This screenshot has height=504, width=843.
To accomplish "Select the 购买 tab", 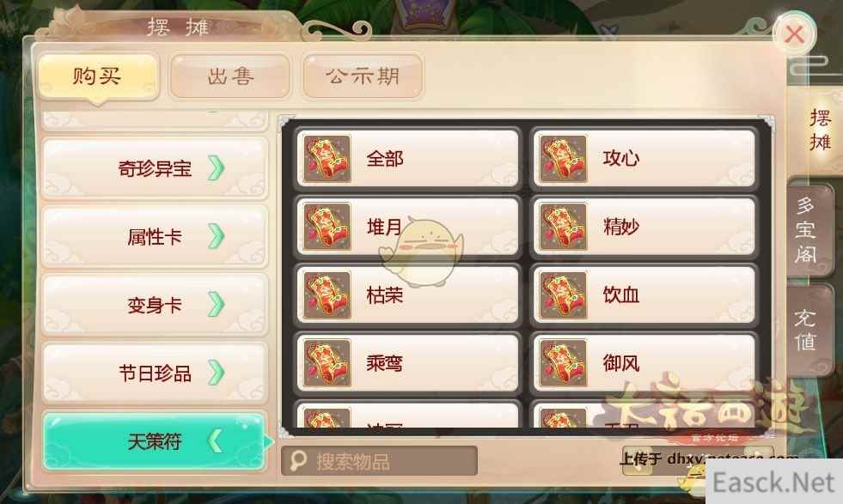I will coord(98,76).
